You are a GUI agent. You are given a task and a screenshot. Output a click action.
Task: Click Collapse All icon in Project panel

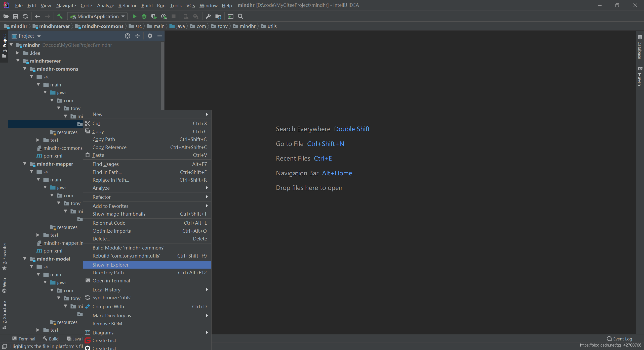tap(137, 36)
